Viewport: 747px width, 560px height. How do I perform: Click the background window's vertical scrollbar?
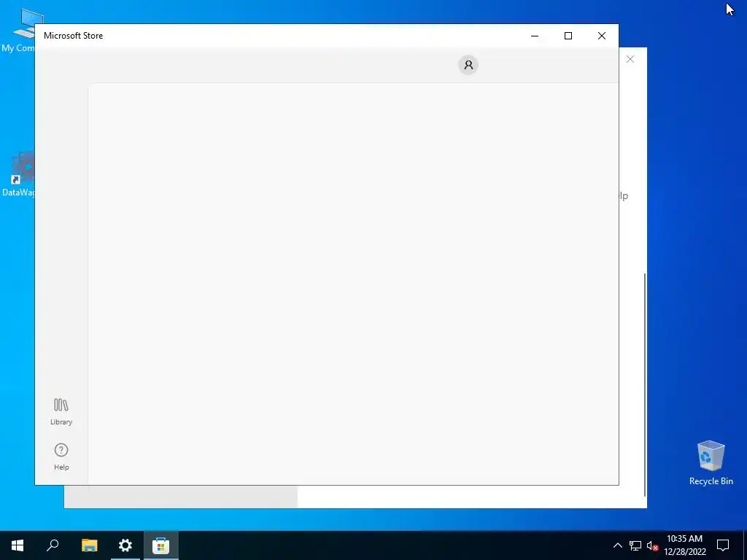[x=645, y=384]
